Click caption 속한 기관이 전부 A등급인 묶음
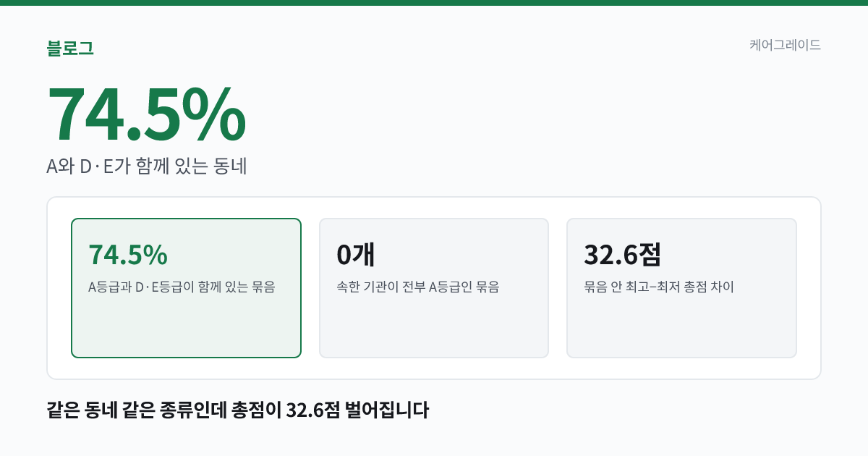868x456 pixels. pyautogui.click(x=418, y=287)
